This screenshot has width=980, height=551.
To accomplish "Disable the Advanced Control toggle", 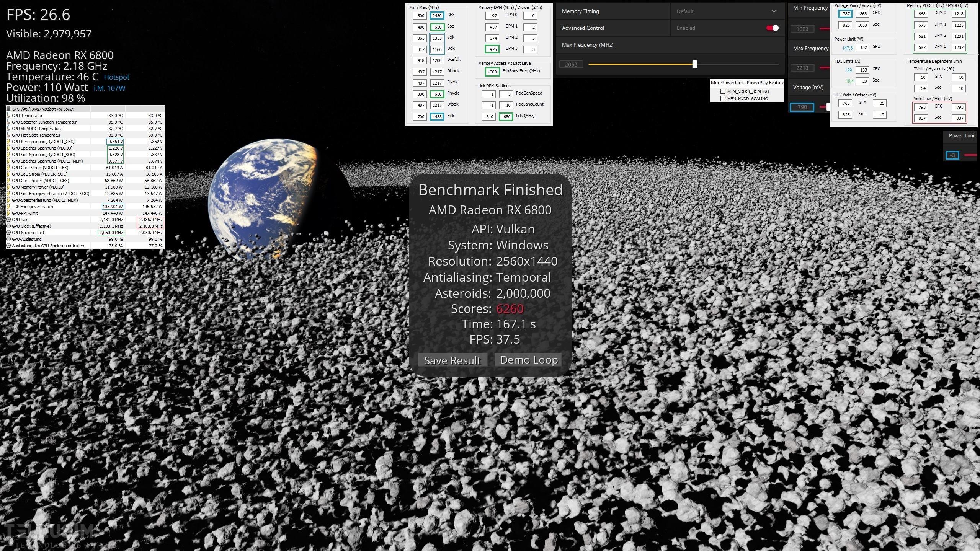I will (772, 28).
